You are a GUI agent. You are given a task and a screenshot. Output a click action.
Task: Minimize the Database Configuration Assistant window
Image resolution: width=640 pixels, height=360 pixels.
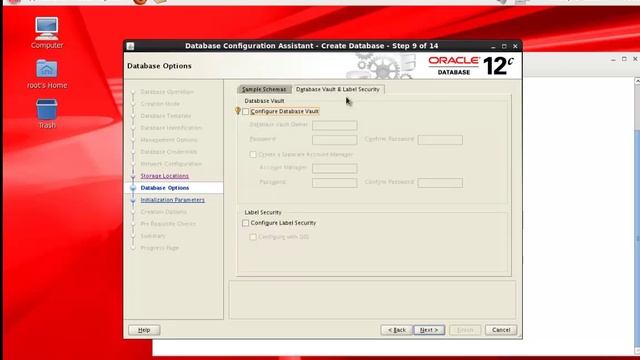click(x=493, y=46)
